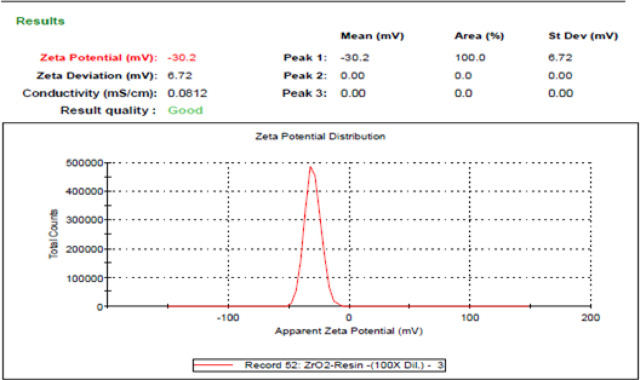Click the Peak 1 area value 100.0
640x380 pixels.
[x=470, y=58]
